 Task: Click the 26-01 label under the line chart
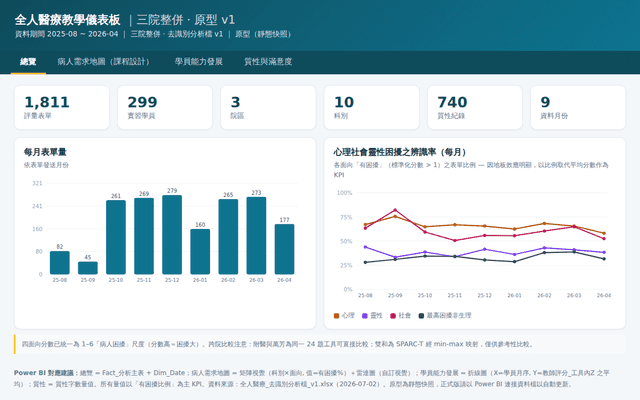coord(514,295)
